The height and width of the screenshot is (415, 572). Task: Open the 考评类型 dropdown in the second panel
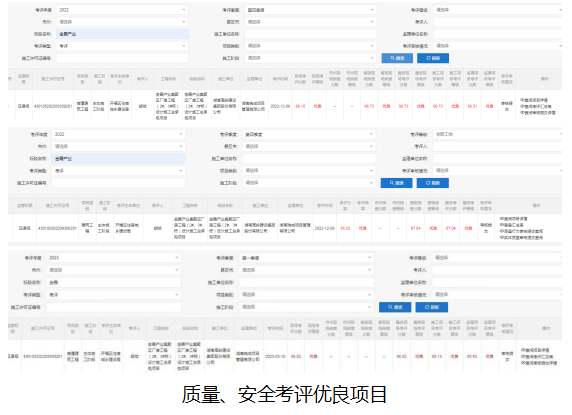tap(118, 171)
